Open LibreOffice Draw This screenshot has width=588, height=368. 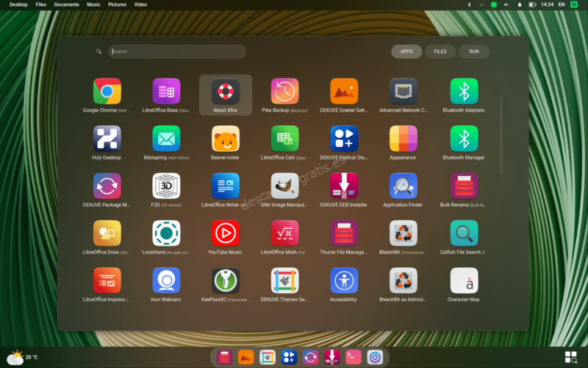tap(107, 233)
